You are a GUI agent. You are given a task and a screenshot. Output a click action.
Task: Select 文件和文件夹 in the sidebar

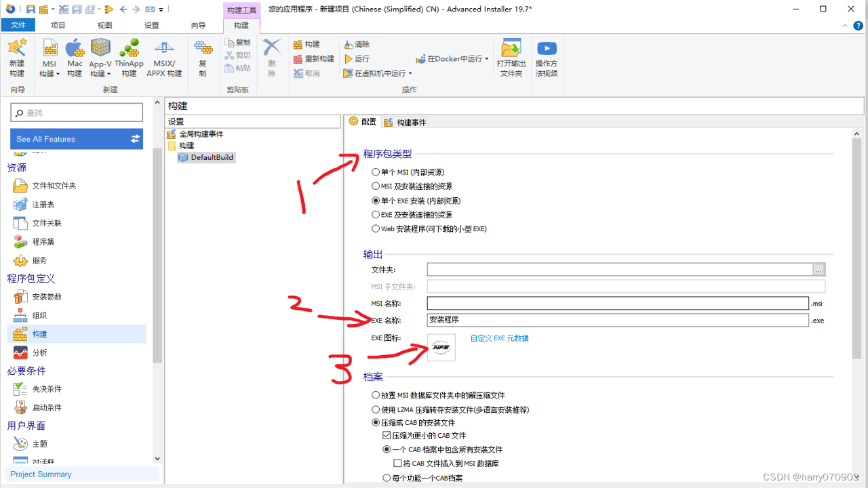[45, 186]
